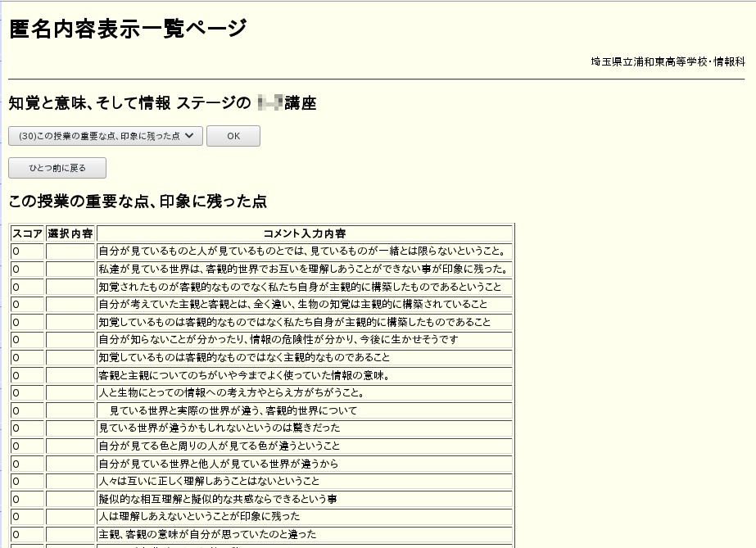Select comment 見ている世界が違うかもしれないというのは驚きだった
This screenshot has width=756, height=548.
click(219, 428)
